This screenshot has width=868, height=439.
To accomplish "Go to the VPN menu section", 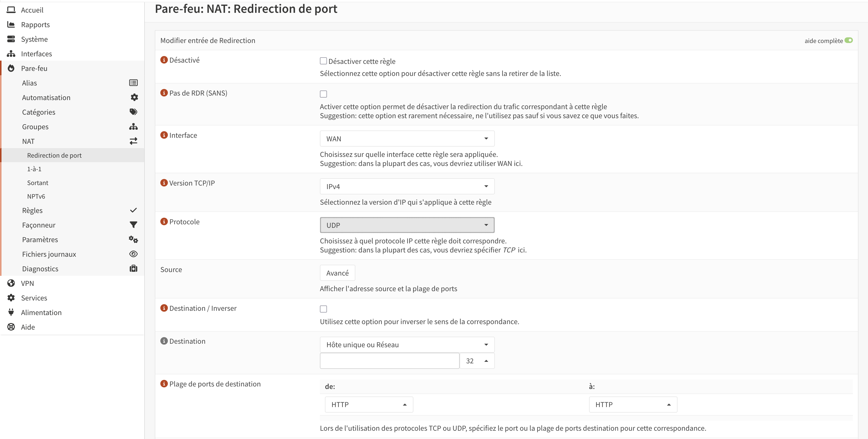I will tap(27, 283).
